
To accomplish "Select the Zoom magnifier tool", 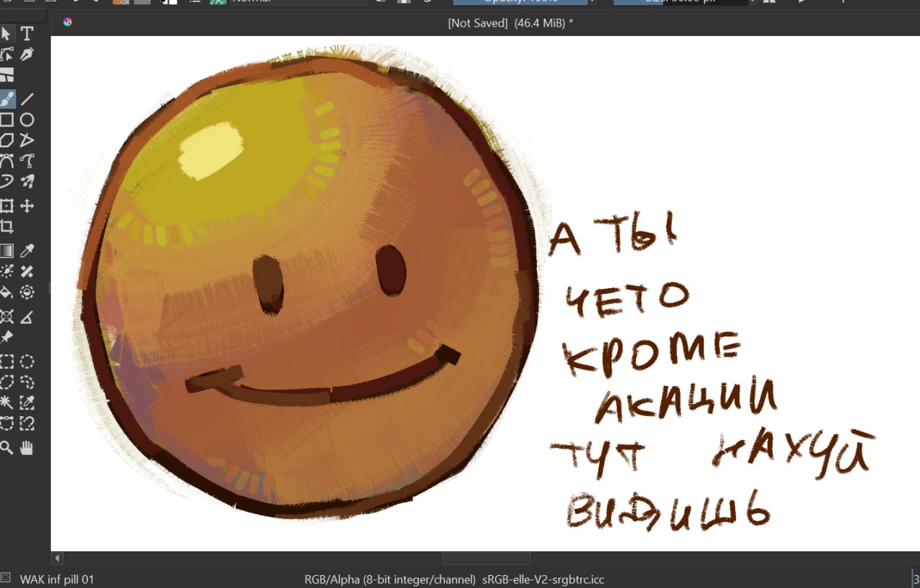I will click(x=6, y=448).
